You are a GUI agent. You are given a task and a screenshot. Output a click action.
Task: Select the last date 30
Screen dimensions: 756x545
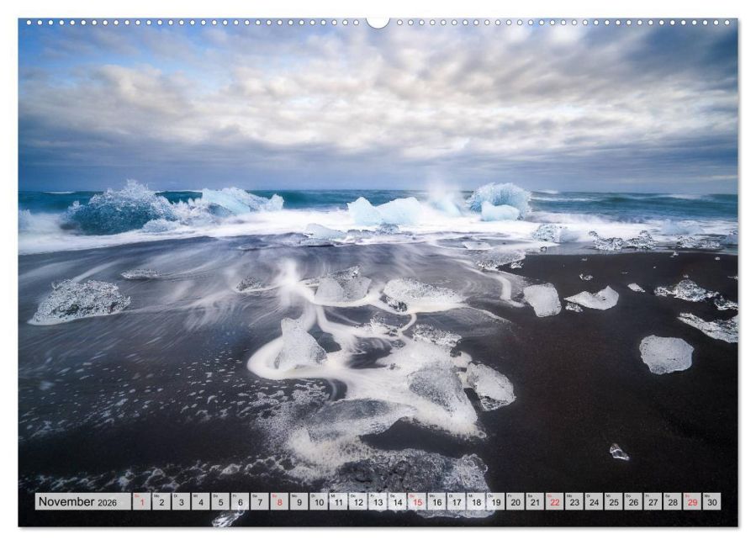[x=712, y=502]
